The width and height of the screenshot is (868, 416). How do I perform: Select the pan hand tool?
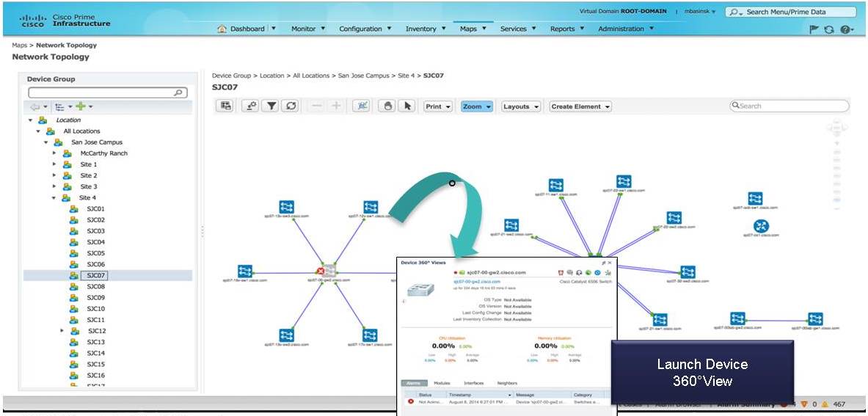pyautogui.click(x=388, y=106)
